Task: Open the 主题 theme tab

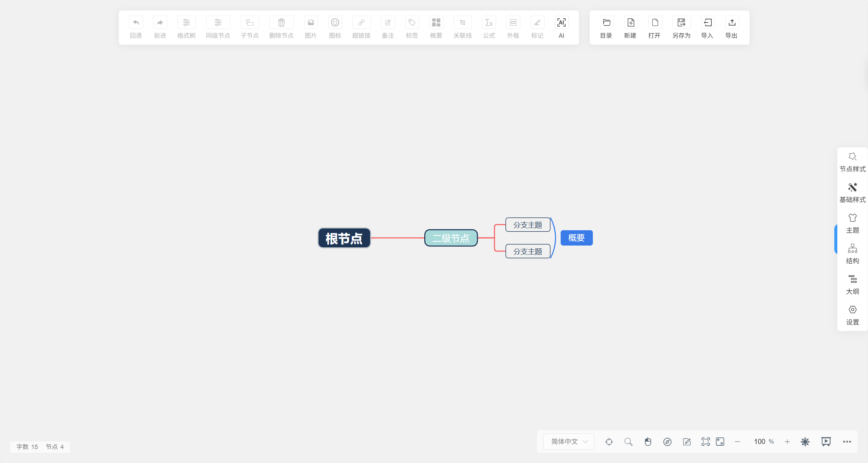Action: point(852,223)
